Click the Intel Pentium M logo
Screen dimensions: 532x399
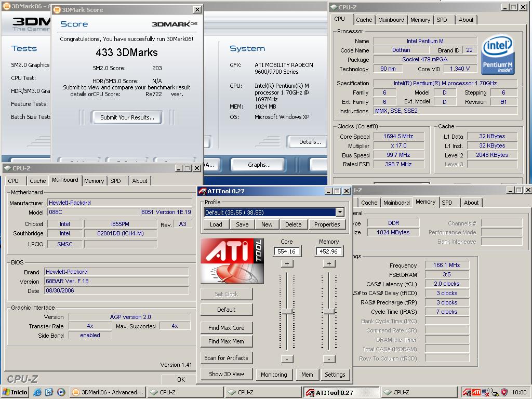pyautogui.click(x=498, y=55)
